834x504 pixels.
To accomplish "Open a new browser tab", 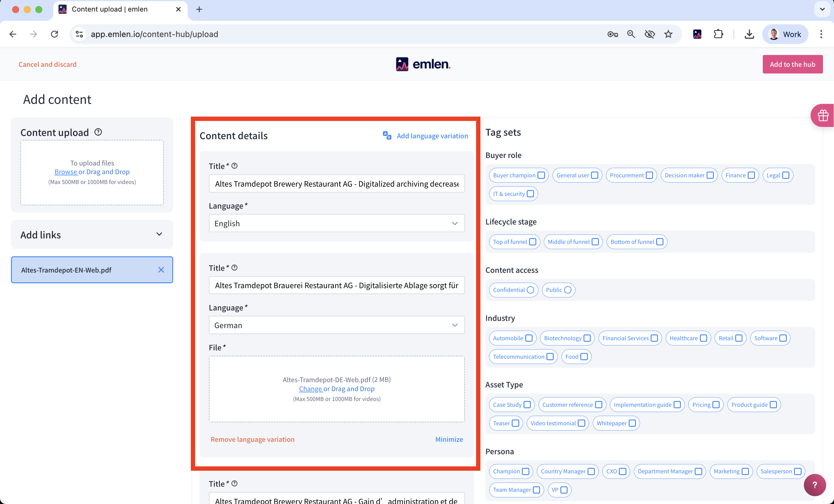I will [199, 10].
